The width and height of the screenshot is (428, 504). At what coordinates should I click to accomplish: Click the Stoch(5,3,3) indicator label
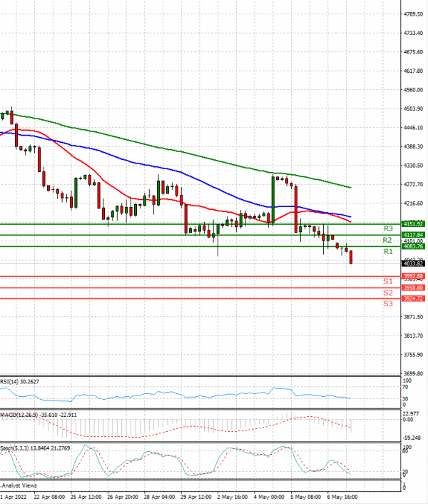point(35,448)
